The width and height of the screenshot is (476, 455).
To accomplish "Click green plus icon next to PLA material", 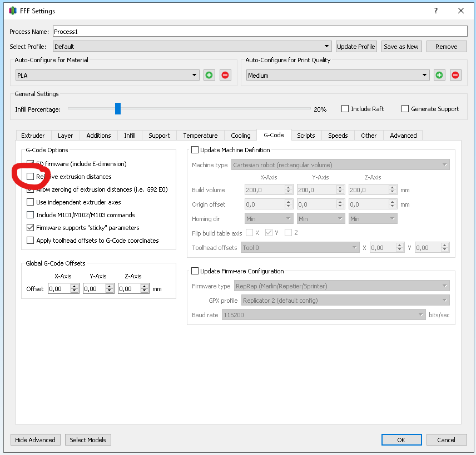I will click(x=209, y=75).
